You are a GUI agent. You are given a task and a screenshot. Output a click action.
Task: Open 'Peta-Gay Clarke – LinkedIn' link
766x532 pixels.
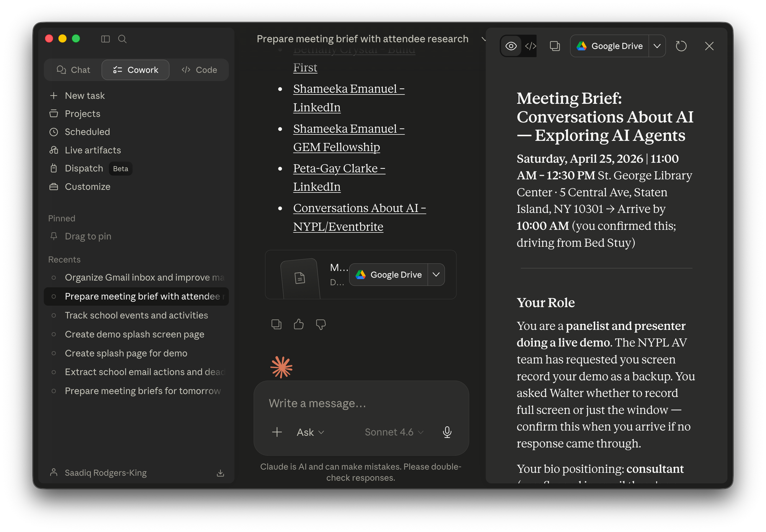(x=339, y=178)
